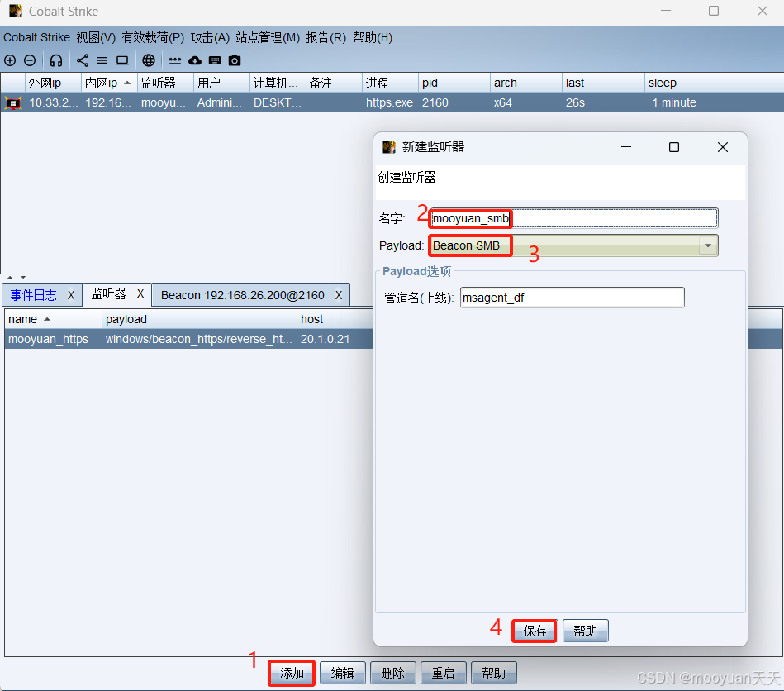Switch to pivot graph share icon

tap(83, 60)
